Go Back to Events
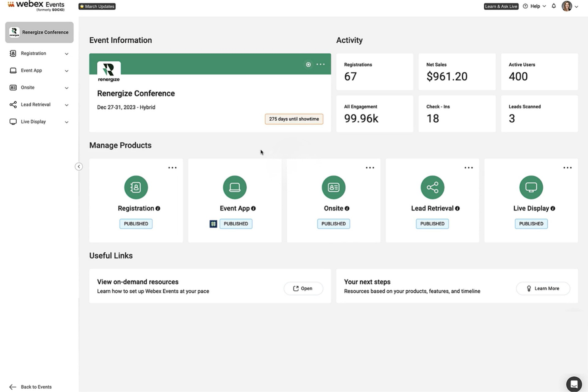 (x=31, y=387)
